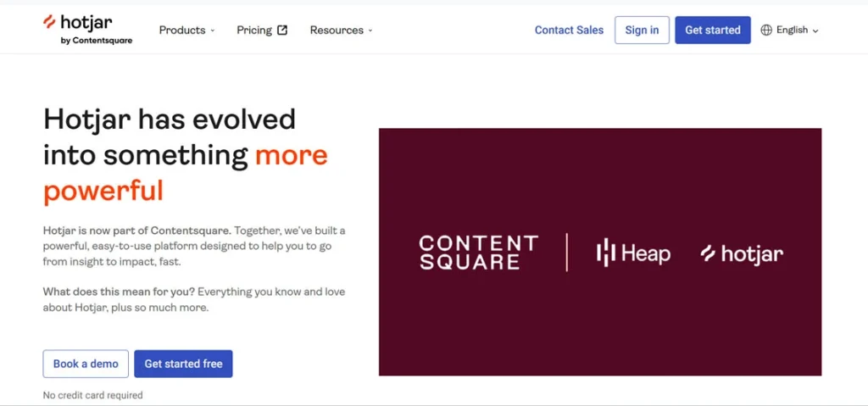Viewport: 868px width, 406px height.
Task: Expand the Resources dropdown chevron
Action: pyautogui.click(x=370, y=31)
